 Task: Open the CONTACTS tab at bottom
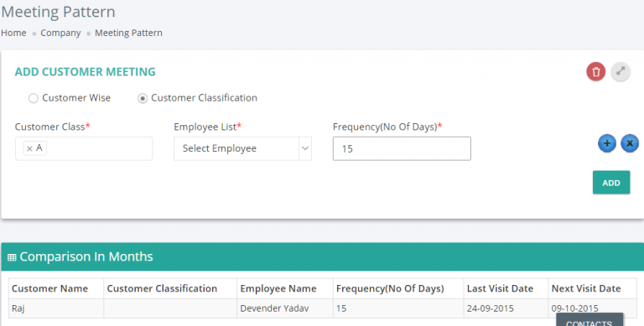589,320
